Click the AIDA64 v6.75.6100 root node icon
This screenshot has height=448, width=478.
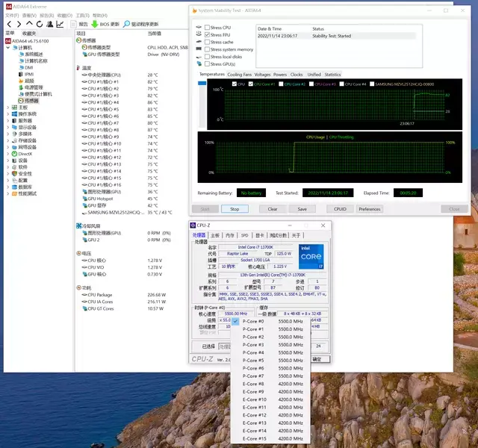click(8, 41)
